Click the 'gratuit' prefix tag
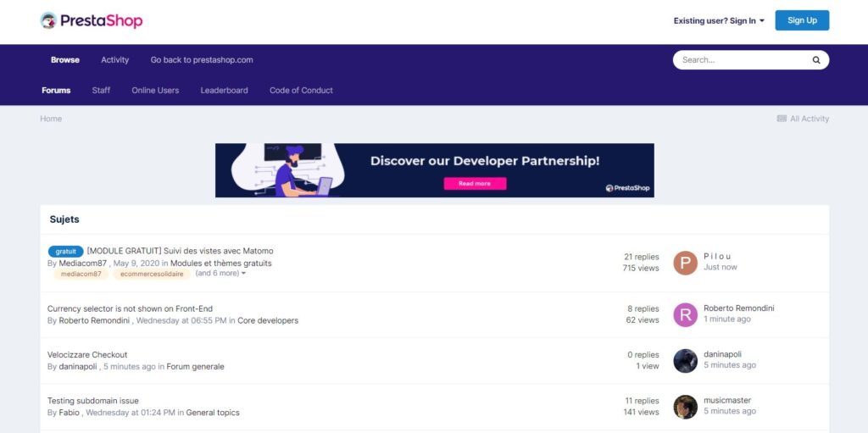The image size is (868, 433). pyautogui.click(x=65, y=252)
